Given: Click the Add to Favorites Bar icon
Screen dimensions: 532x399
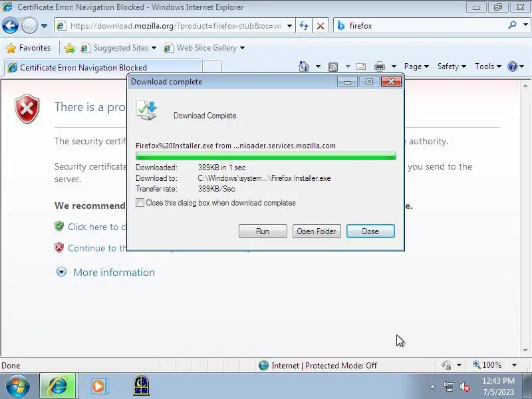Looking at the screenshot, I should coord(70,48).
